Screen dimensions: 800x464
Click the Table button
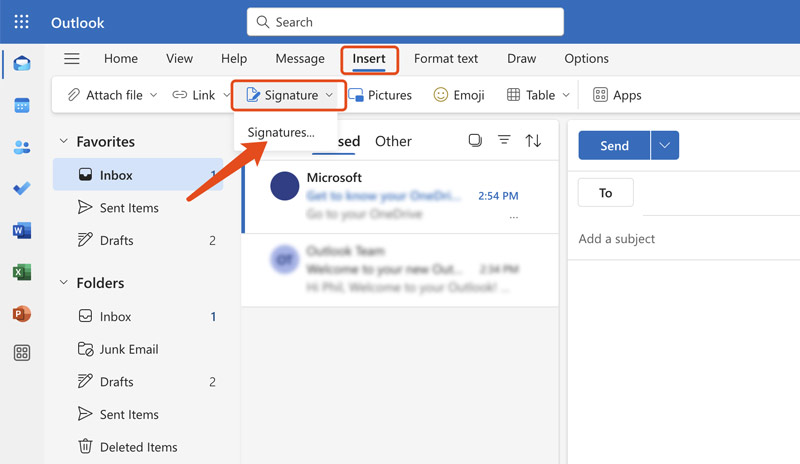pyautogui.click(x=531, y=95)
